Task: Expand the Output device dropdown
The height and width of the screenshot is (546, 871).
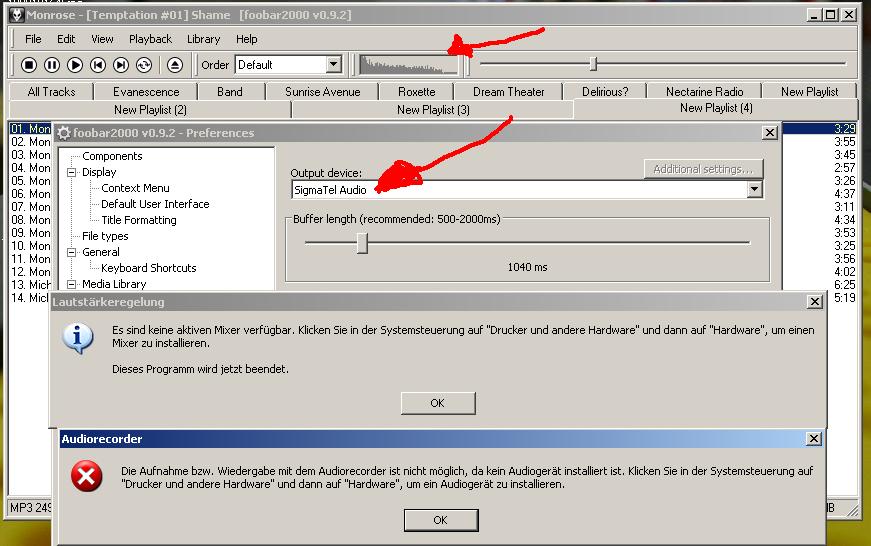Action: tap(754, 190)
